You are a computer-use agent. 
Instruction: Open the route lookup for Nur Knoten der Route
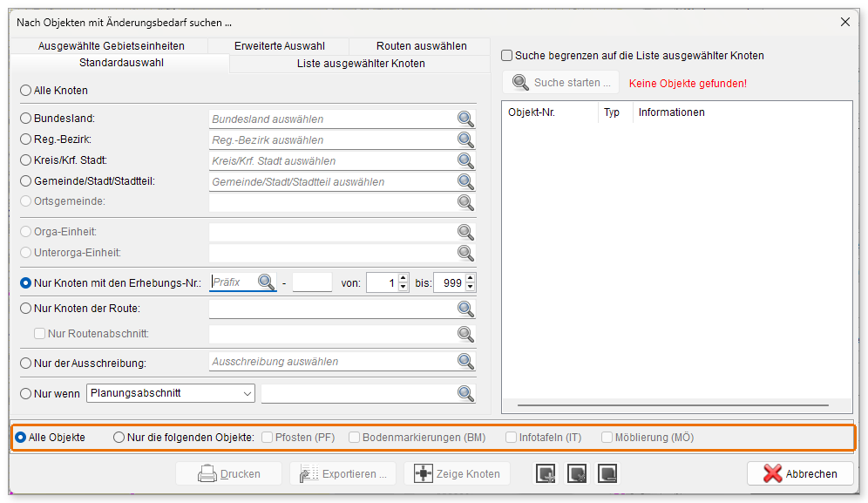(465, 309)
